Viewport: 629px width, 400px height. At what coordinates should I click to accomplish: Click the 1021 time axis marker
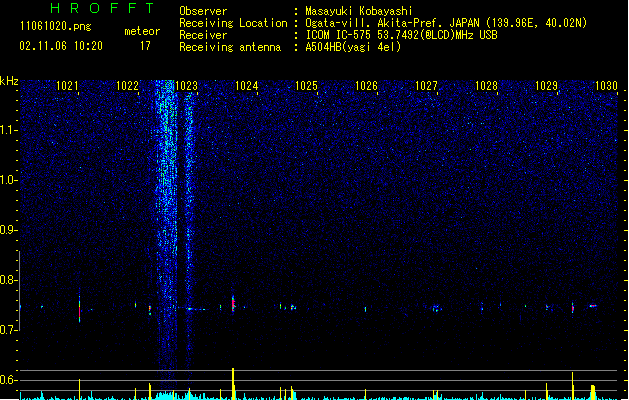[x=67, y=86]
